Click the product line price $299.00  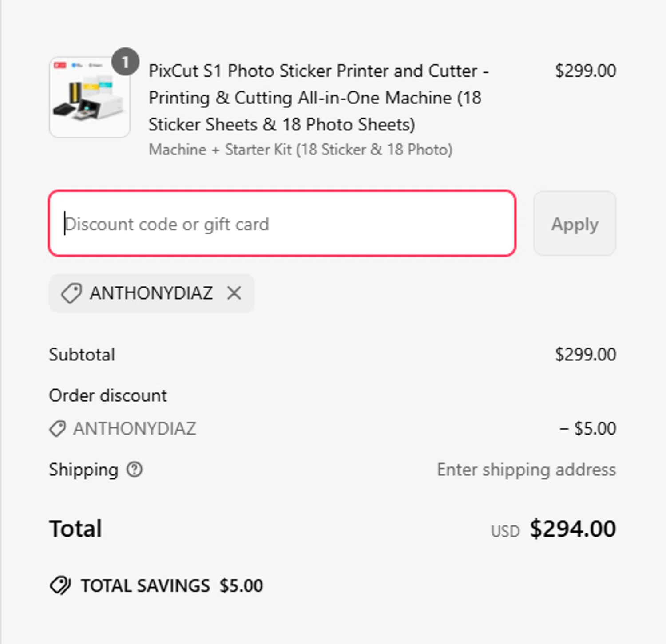point(585,71)
